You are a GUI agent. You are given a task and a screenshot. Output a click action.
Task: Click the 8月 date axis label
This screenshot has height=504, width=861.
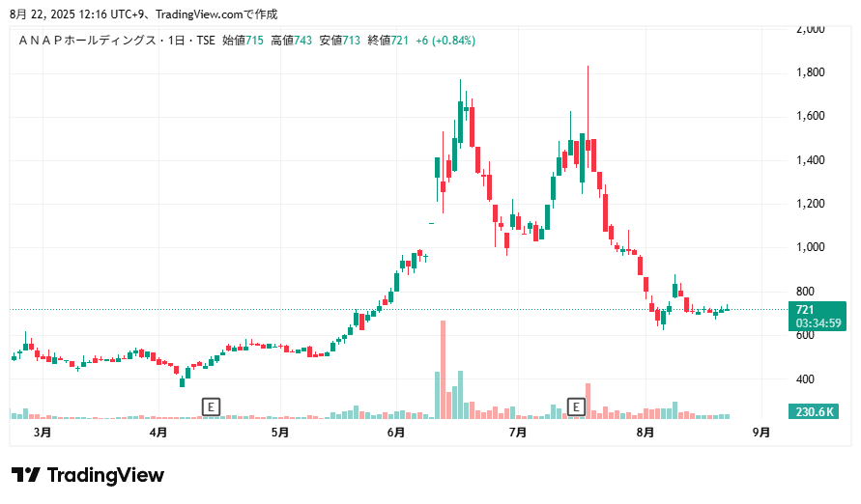(646, 433)
